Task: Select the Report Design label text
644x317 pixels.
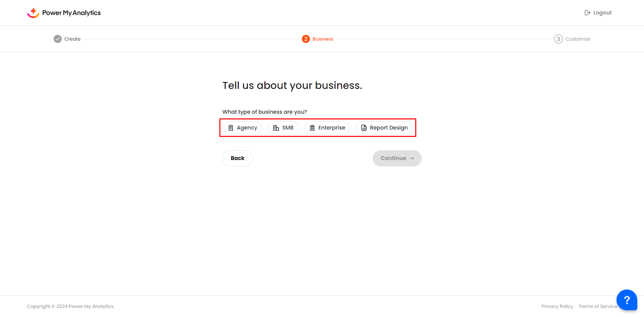Action: tap(389, 128)
